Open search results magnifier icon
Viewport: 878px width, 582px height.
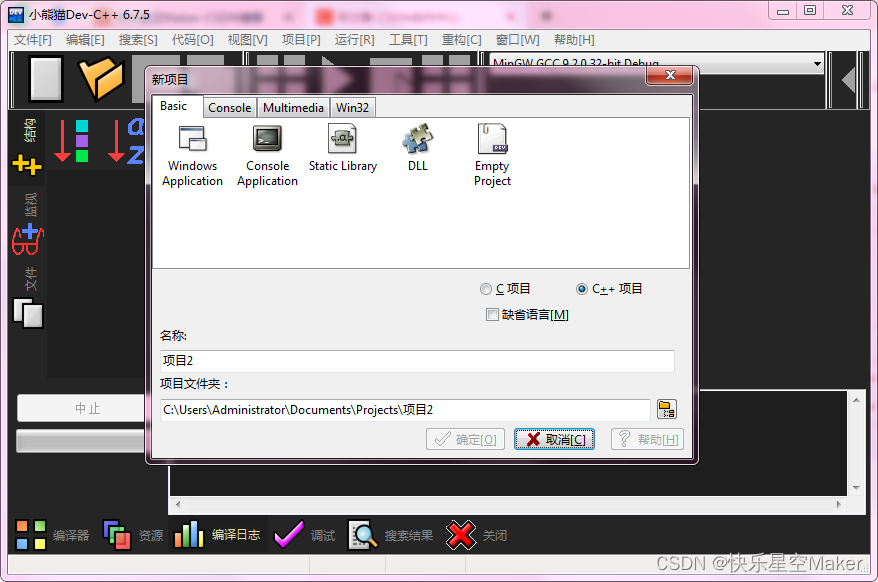point(363,535)
